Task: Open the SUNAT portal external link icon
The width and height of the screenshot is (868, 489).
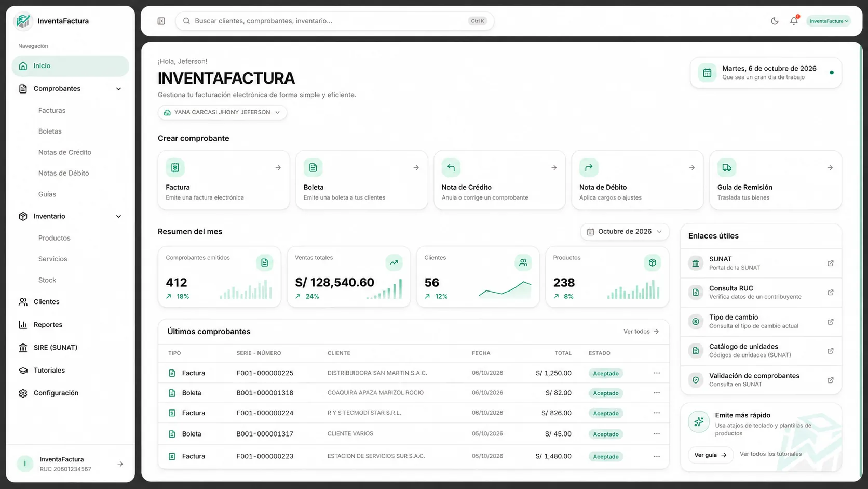Action: (831, 263)
